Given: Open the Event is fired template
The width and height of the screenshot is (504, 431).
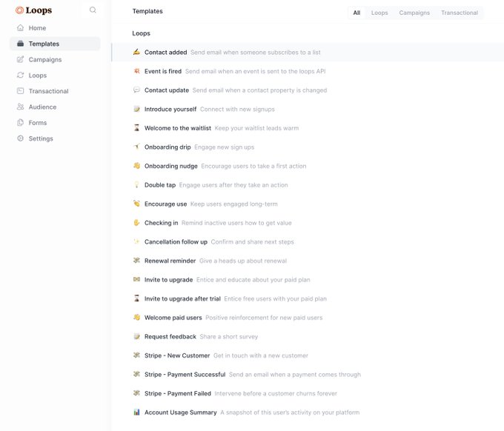Looking at the screenshot, I should pos(308,71).
